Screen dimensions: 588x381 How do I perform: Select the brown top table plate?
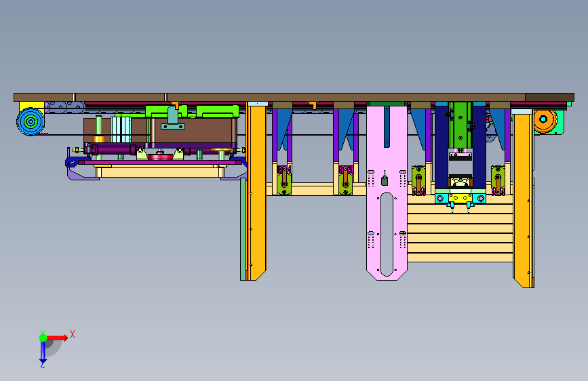[294, 97]
